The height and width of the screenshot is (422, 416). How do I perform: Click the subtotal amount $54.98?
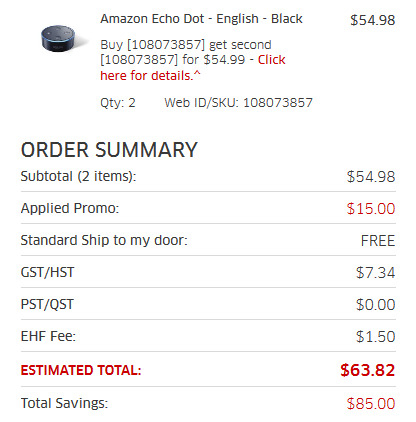click(x=371, y=177)
